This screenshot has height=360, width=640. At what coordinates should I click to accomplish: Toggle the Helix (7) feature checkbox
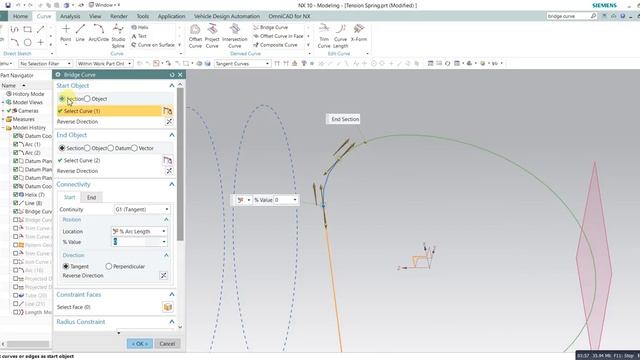coord(16,195)
